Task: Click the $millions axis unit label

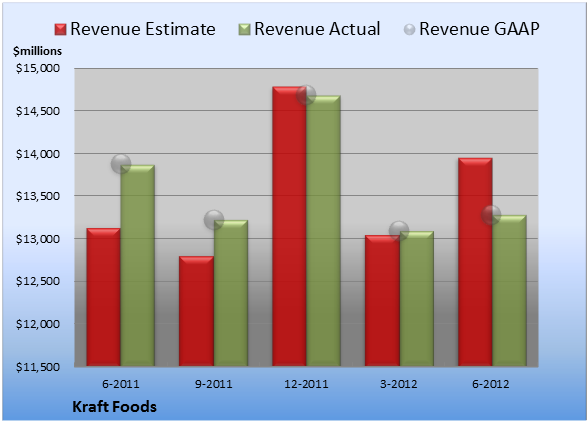Action: (38, 51)
